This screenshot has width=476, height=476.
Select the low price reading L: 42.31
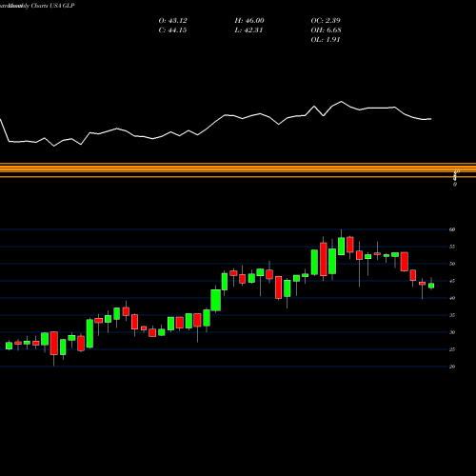(248, 30)
